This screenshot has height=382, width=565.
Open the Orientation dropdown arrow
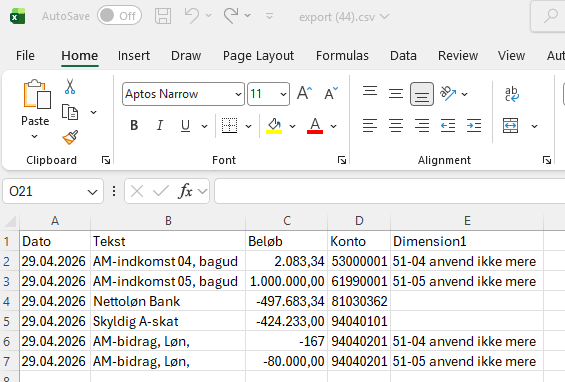coord(464,94)
